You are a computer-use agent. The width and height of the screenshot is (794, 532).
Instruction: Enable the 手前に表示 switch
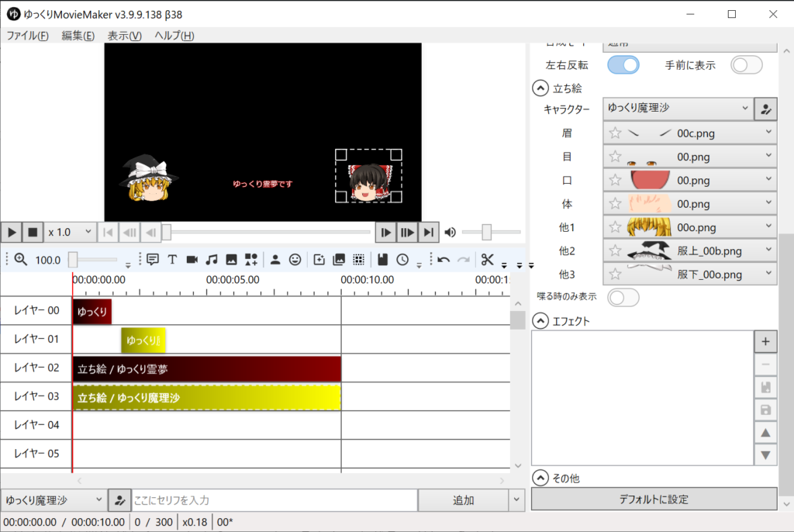pyautogui.click(x=747, y=65)
